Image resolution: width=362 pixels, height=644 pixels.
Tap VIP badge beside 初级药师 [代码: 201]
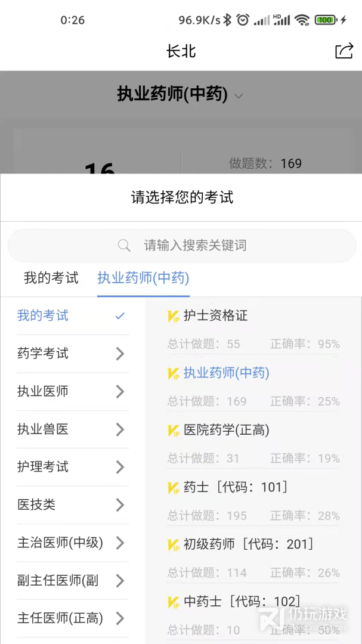(x=174, y=544)
